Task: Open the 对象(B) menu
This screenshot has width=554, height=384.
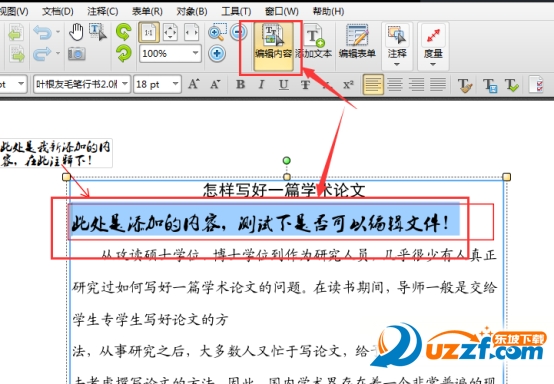Action: (x=192, y=12)
